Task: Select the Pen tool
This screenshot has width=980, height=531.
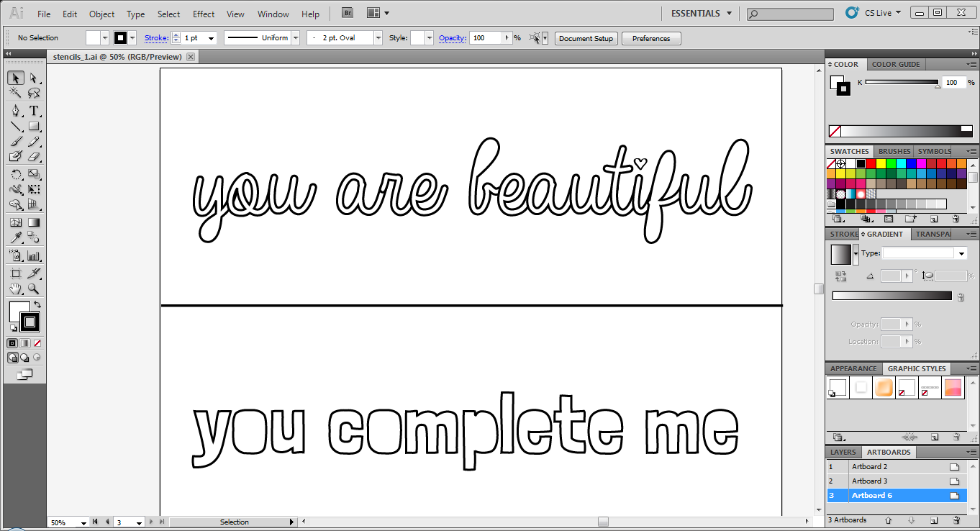Action: pos(16,111)
